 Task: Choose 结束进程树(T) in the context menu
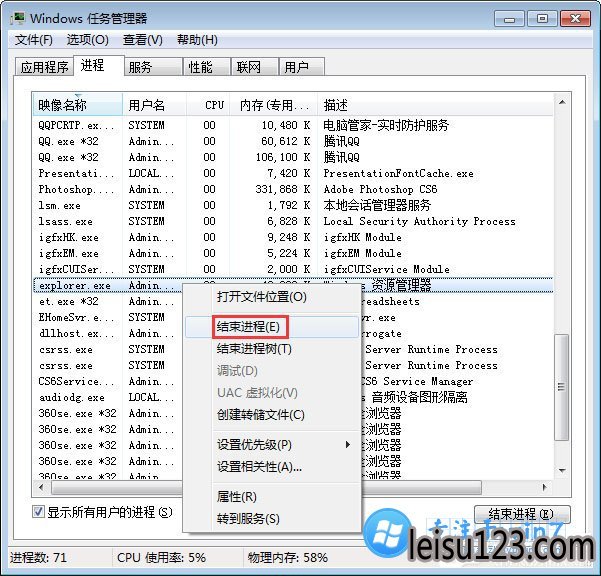point(271,349)
